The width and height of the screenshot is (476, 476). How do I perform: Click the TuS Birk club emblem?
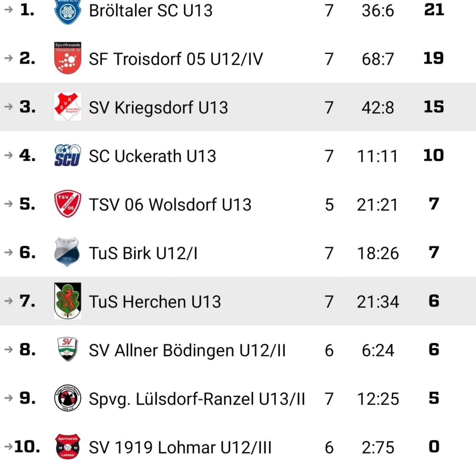(67, 252)
